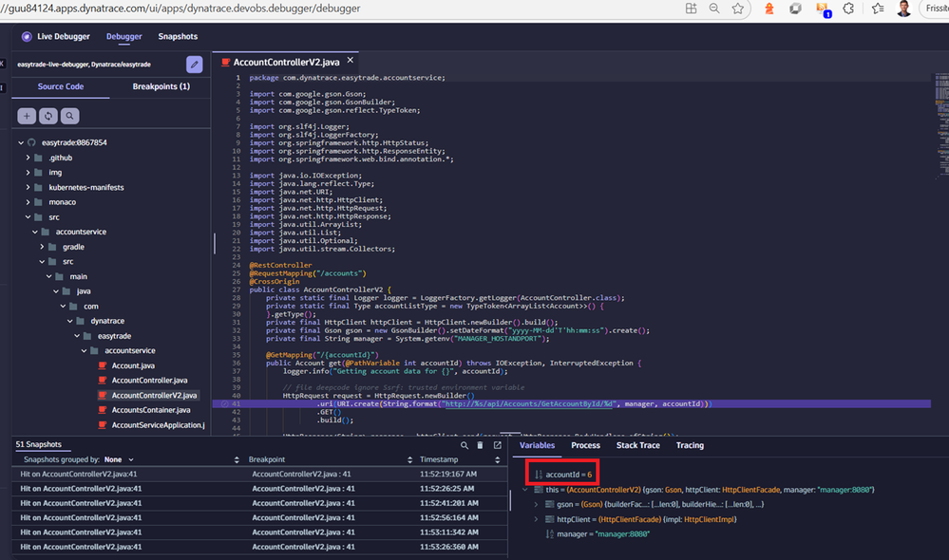
Task: Select the Breakpoints (1) tab
Action: tap(161, 86)
